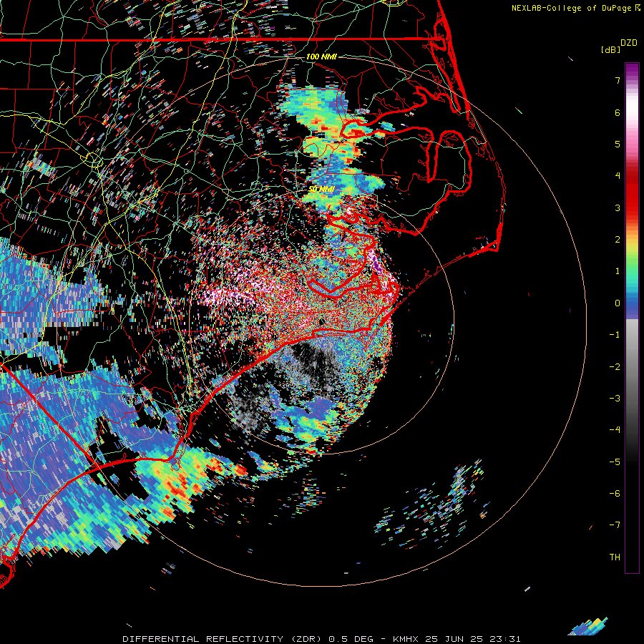Image resolution: width=644 pixels, height=644 pixels.
Task: Click the 0.5 DEG elevation text
Action: click(351, 639)
